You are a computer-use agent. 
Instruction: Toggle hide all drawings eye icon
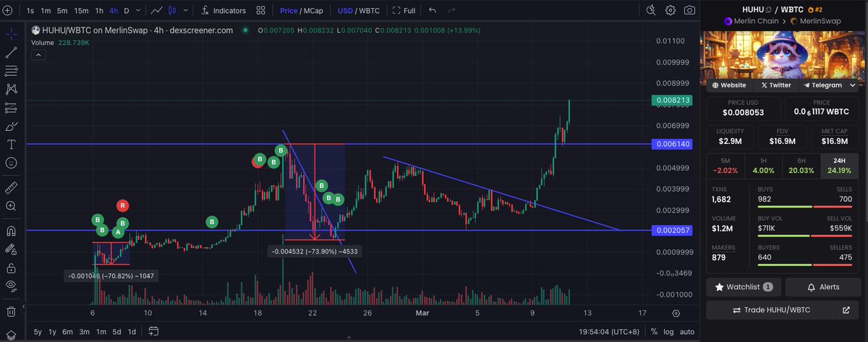pyautogui.click(x=11, y=286)
